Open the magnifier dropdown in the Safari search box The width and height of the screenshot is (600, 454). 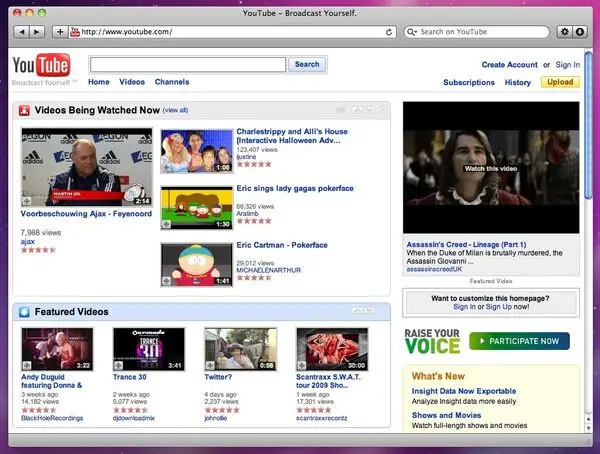pyautogui.click(x=412, y=32)
